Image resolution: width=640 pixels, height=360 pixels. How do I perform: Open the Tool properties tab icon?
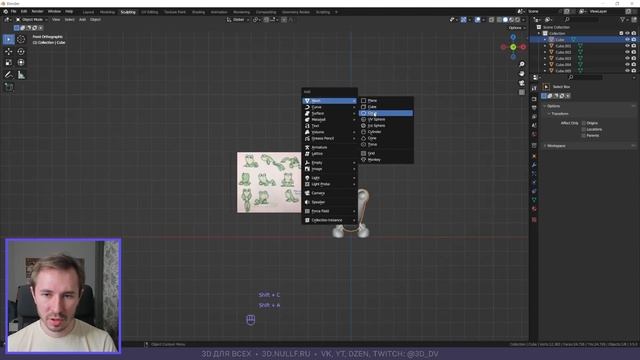click(534, 88)
